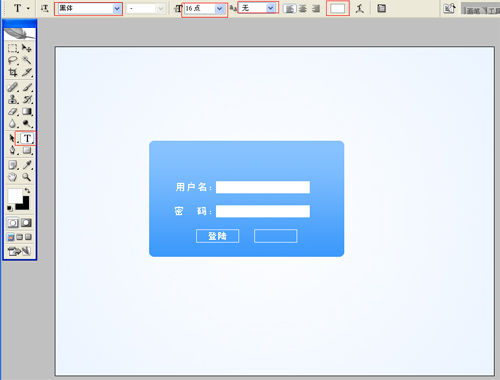
Task: Select the Gradient tool
Action: pos(27,112)
